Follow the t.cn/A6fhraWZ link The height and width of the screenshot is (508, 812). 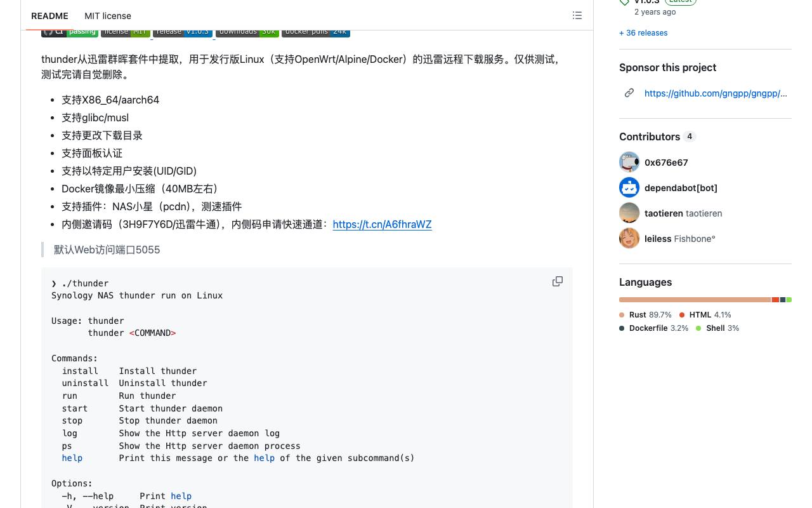point(382,224)
